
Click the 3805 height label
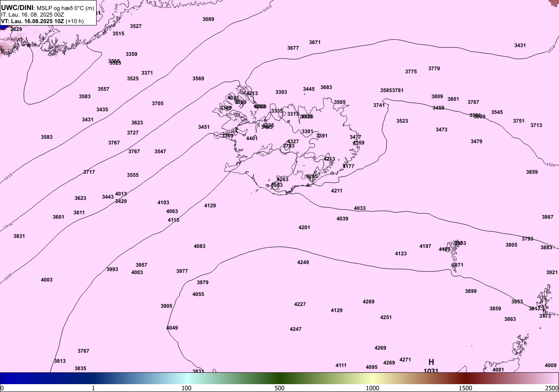click(x=511, y=245)
